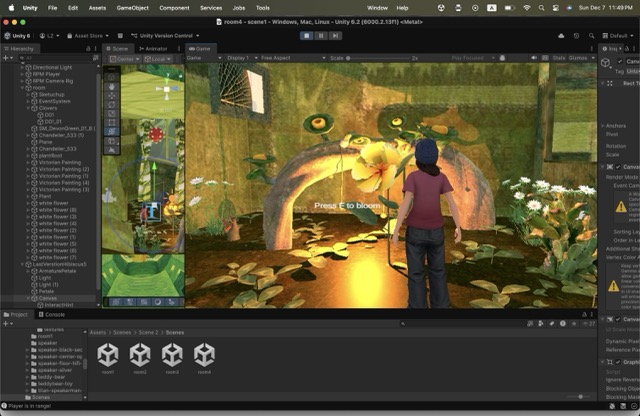Open the GameObject menu
Image resolution: width=640 pixels, height=416 pixels.
point(131,7)
